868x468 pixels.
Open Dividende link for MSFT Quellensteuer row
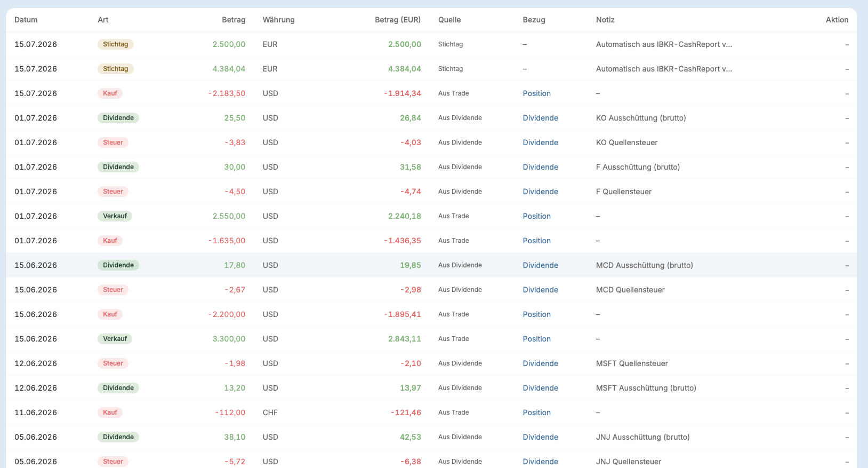coord(540,363)
